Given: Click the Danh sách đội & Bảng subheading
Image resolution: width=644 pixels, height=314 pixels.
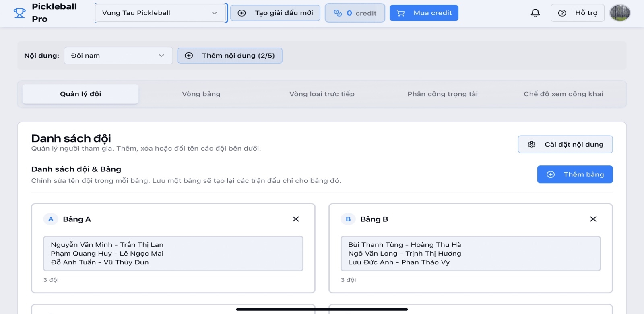Looking at the screenshot, I should 76,169.
